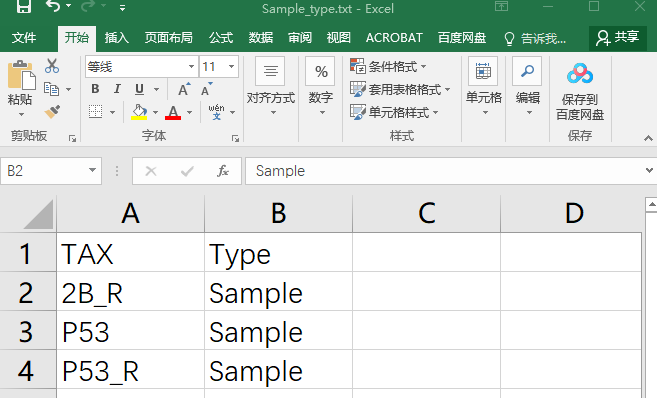
Task: Click the cell Borders icon
Action: tap(96, 112)
